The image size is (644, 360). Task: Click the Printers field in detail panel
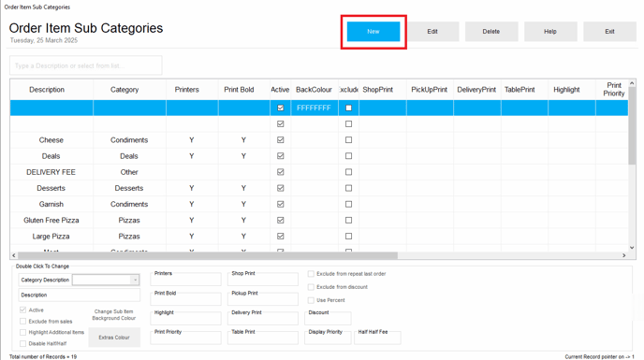pos(185,280)
